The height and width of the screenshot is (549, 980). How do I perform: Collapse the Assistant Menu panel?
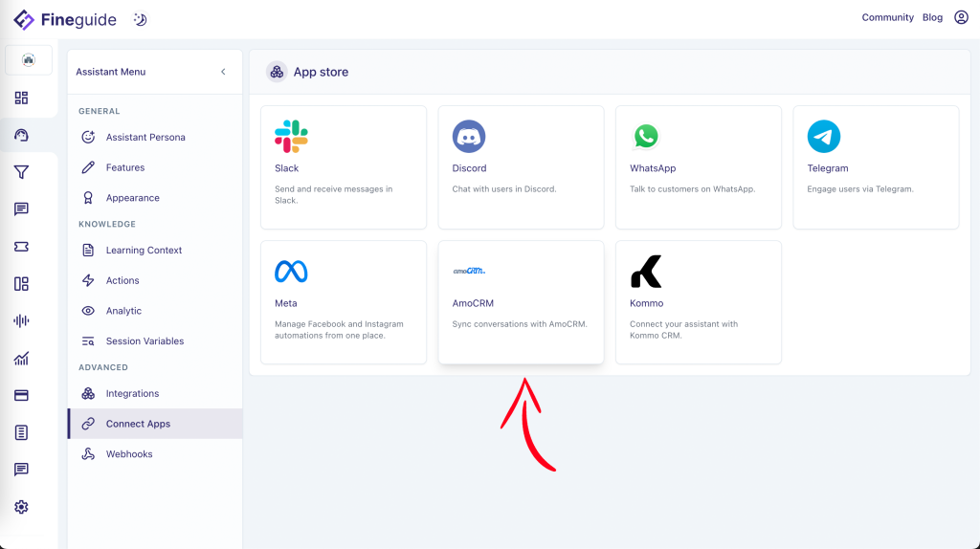tap(223, 72)
